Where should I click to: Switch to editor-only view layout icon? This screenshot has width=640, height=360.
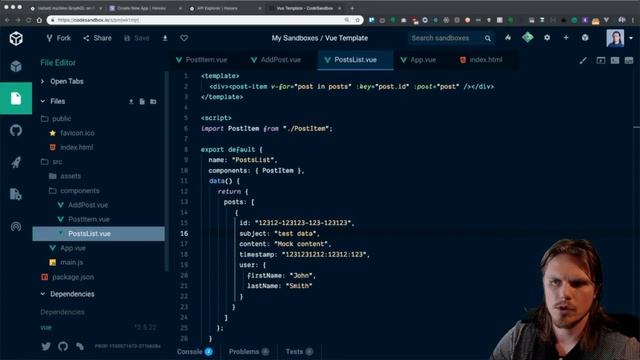click(x=601, y=60)
